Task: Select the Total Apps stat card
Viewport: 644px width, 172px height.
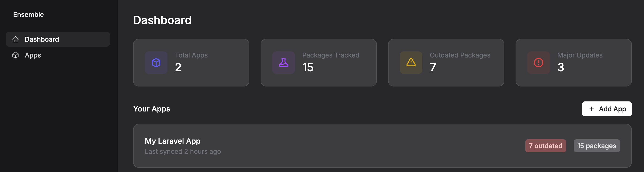Action: click(x=191, y=63)
